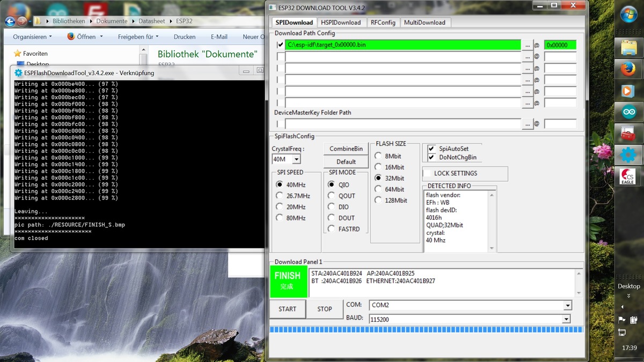Select 20MHz SPI speed
The image size is (644, 362).
tap(279, 207)
